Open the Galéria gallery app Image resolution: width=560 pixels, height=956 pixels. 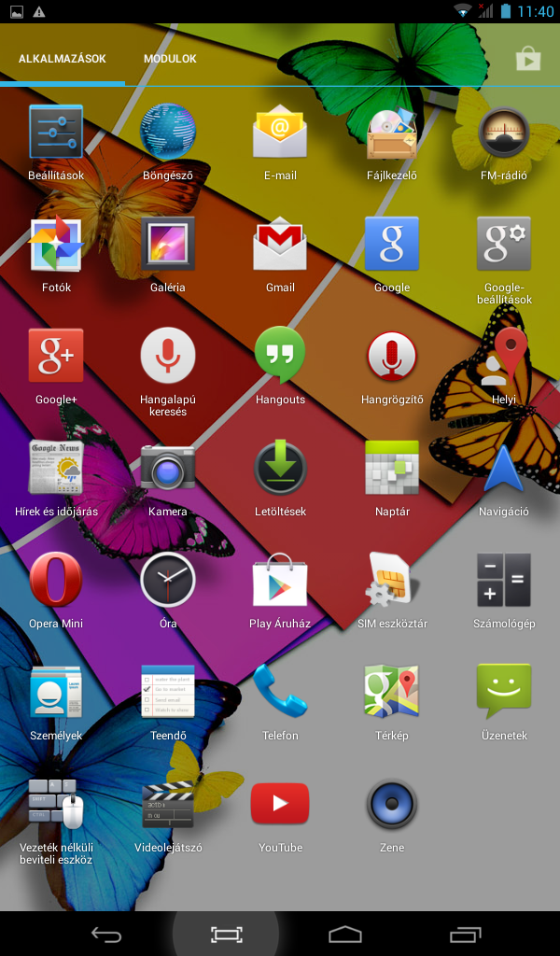(x=168, y=244)
